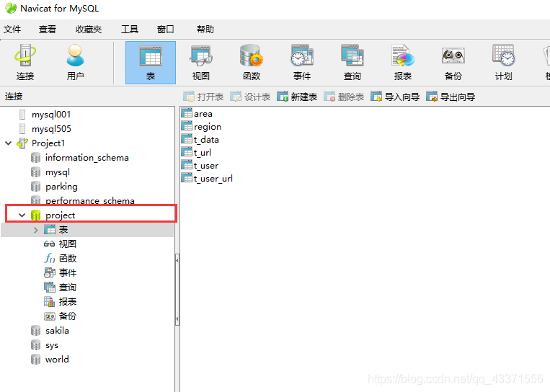Open the 查询 (Query) toolbar icon
This screenshot has height=392, width=550.
(352, 63)
